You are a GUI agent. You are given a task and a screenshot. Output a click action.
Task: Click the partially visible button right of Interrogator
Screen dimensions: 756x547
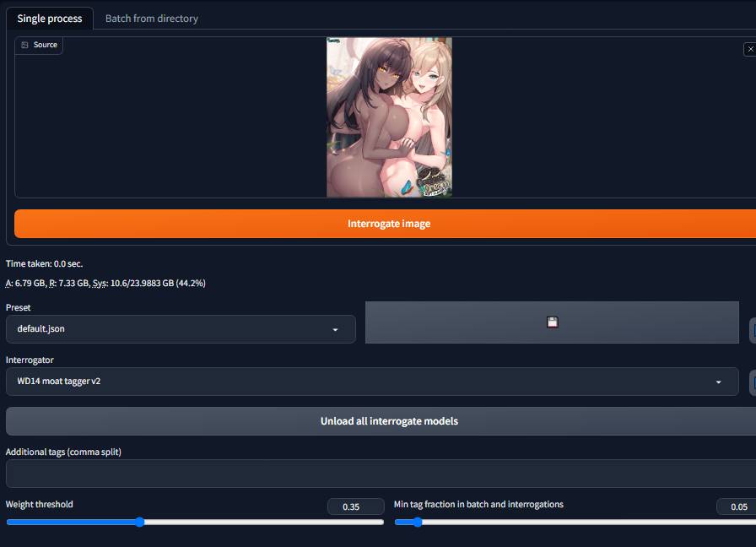pyautogui.click(x=752, y=382)
